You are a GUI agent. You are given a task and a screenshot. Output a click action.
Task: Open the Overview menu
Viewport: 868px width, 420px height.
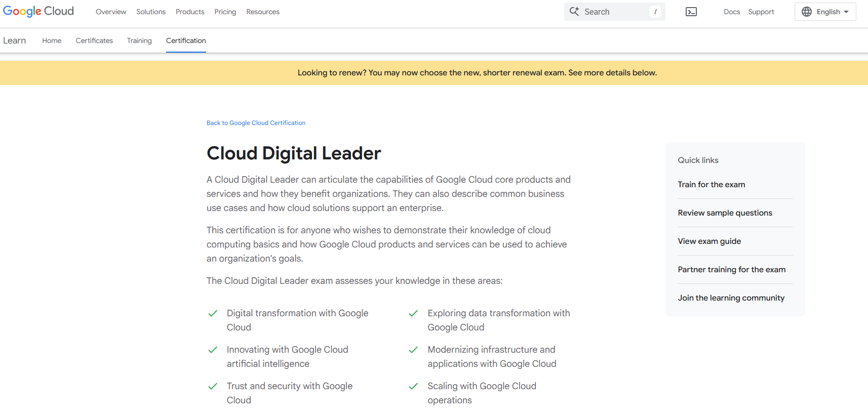(x=111, y=12)
